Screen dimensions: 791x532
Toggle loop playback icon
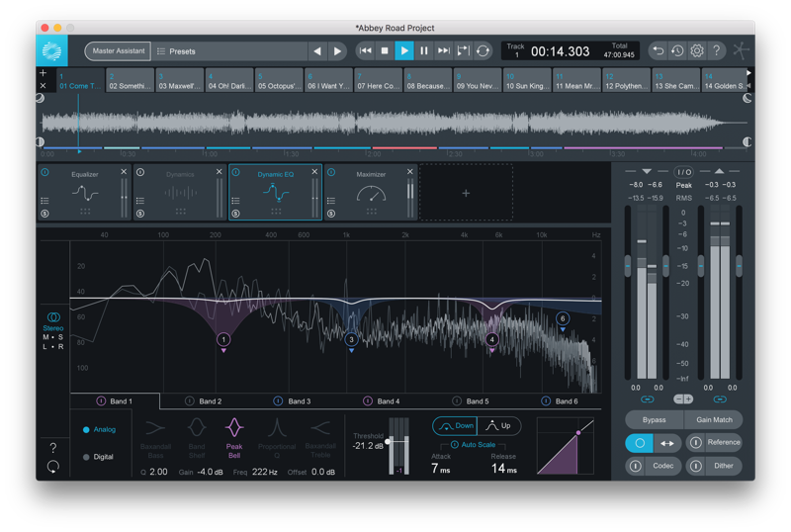click(x=483, y=50)
